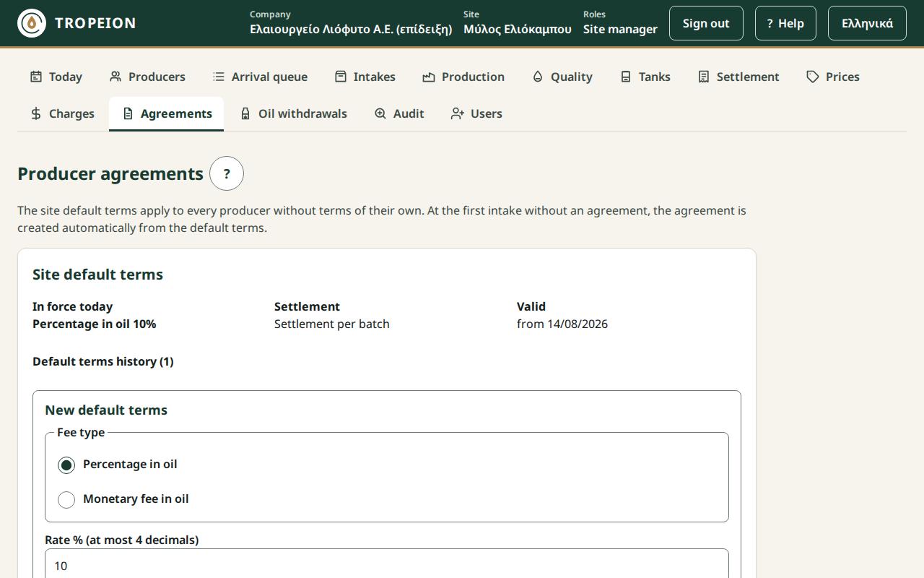Go to the Intakes tab
Image resolution: width=924 pixels, height=578 pixels.
click(x=365, y=77)
